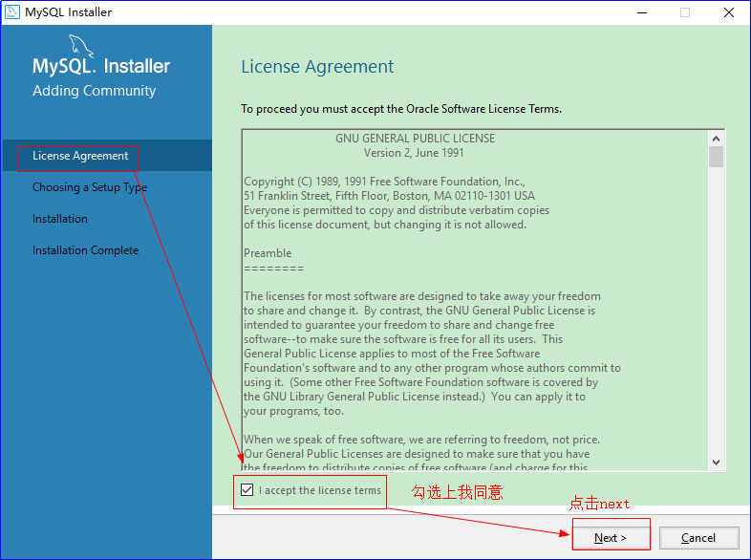Viewport: 751px width, 560px height.
Task: Go to Choosing a Setup Type step
Action: (90, 187)
